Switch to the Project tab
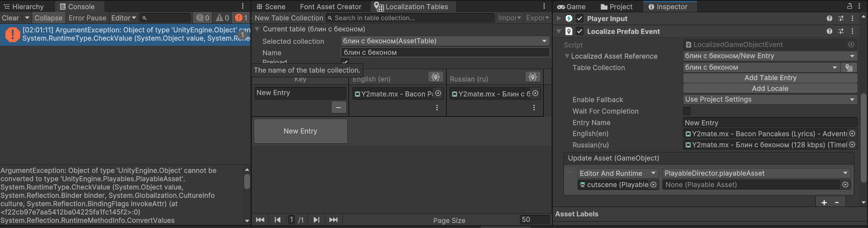The height and width of the screenshot is (228, 868). pyautogui.click(x=616, y=6)
